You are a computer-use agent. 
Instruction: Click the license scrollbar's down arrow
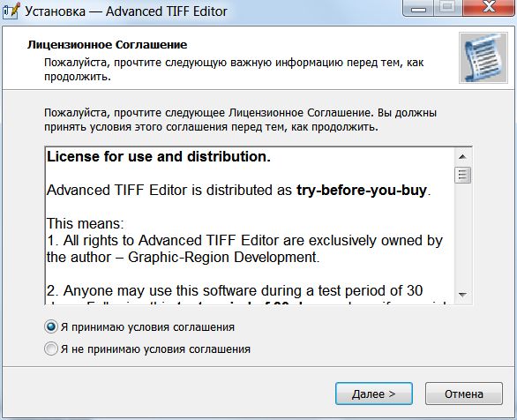pyautogui.click(x=462, y=295)
